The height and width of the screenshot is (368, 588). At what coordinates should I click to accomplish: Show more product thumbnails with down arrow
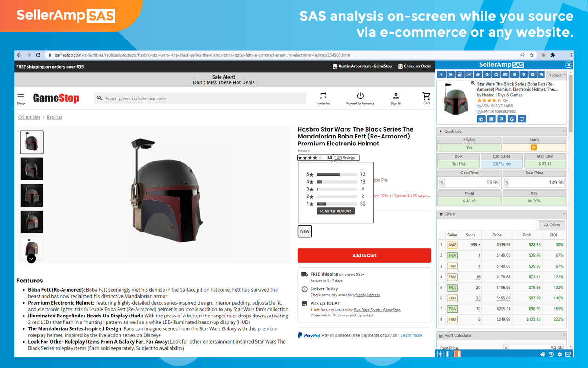coord(31,259)
